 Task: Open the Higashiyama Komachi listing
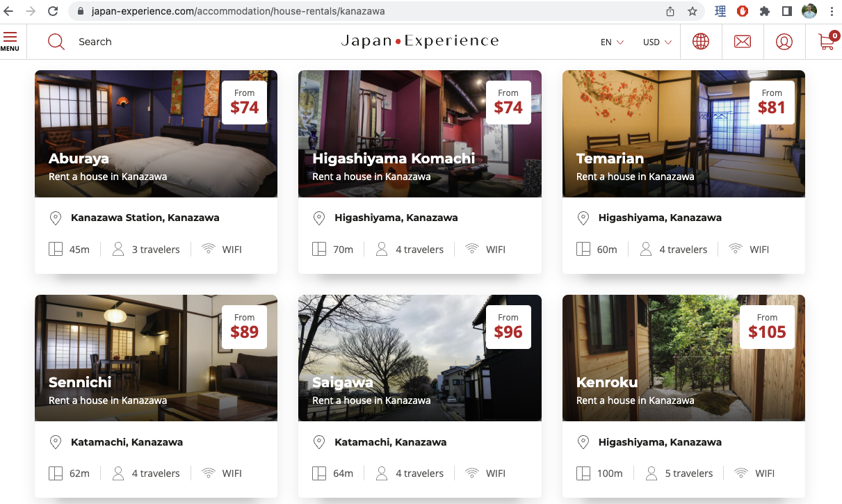pos(394,158)
